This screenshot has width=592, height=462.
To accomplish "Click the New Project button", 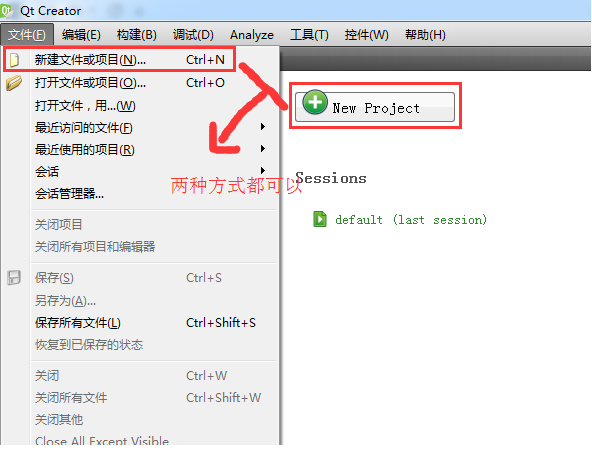I will 375,107.
